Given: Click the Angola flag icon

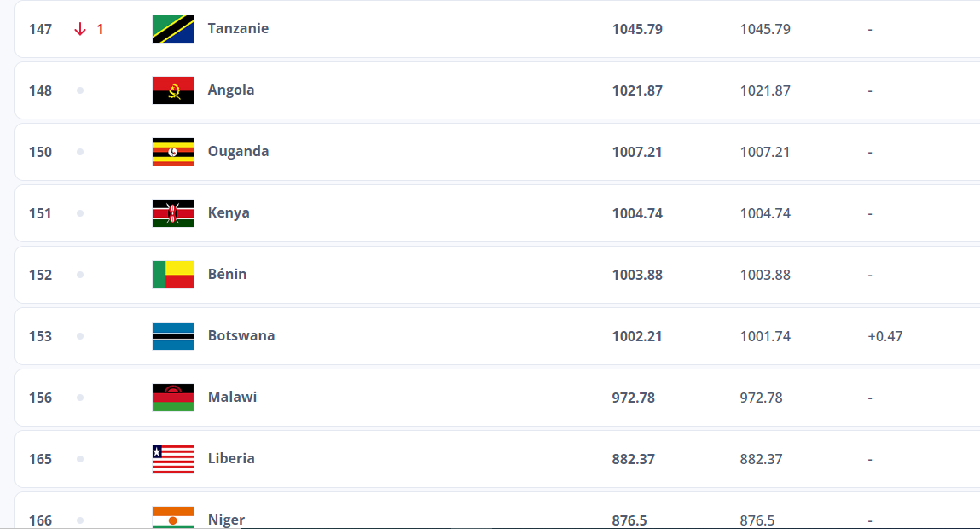Looking at the screenshot, I should (x=173, y=90).
